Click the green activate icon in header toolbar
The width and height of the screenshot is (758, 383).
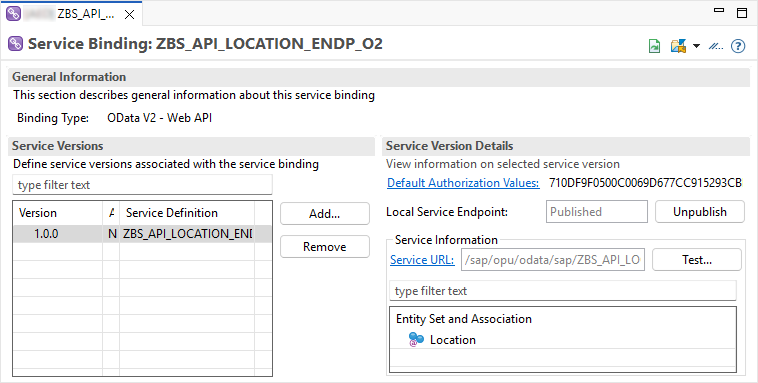click(x=655, y=46)
